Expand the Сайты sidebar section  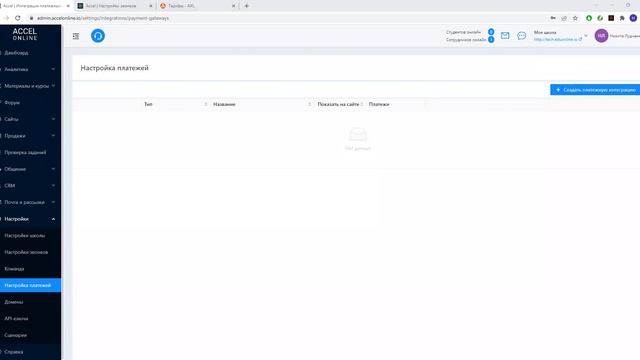click(x=53, y=119)
